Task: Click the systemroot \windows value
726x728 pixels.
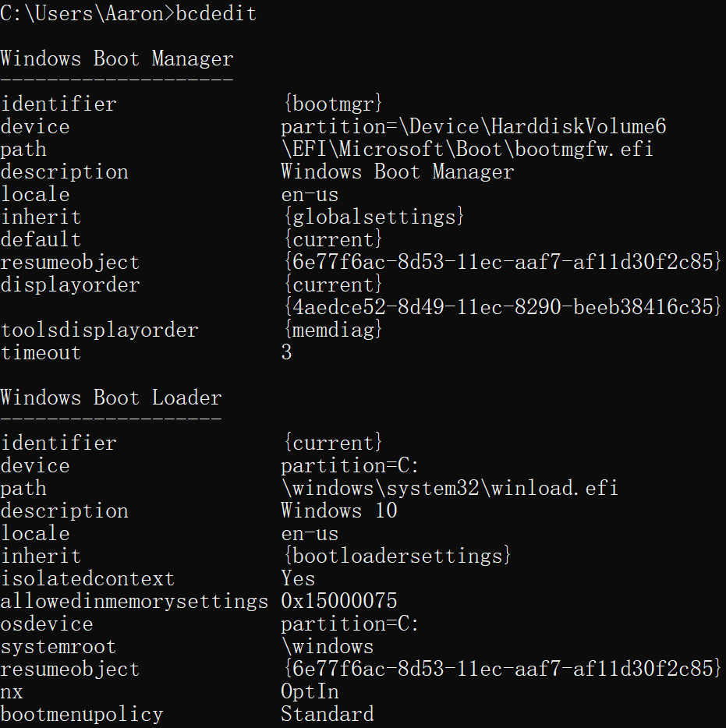Action: click(328, 646)
